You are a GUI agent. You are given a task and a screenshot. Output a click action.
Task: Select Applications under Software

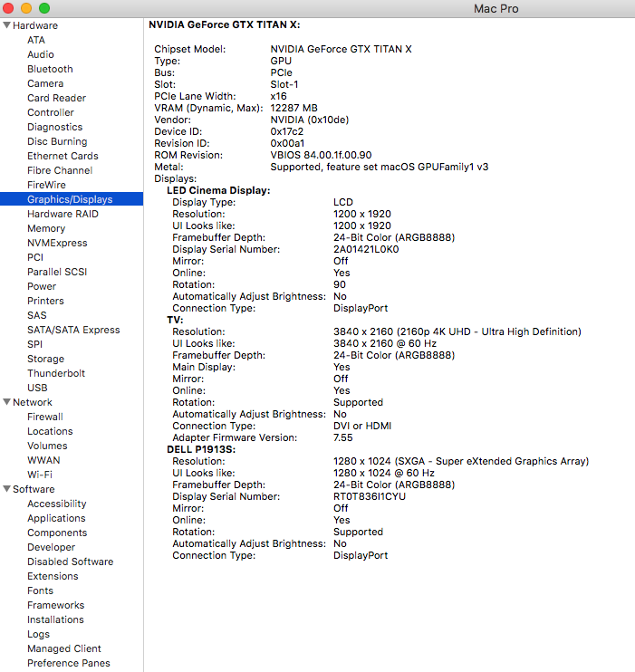coord(56,518)
